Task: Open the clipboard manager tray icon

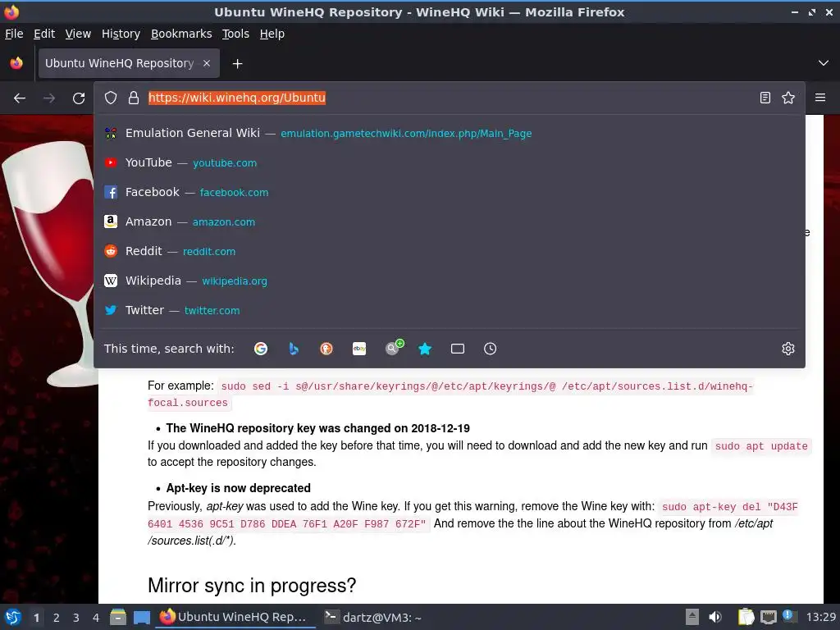Action: coord(746,617)
